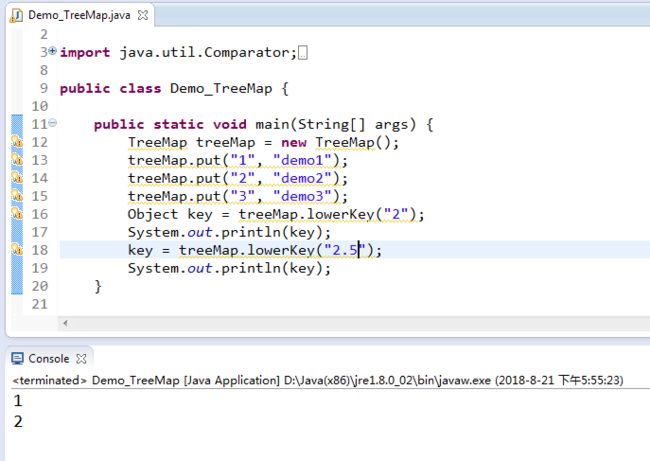
Task: Click line number 8 in the gutter
Action: [x=44, y=70]
